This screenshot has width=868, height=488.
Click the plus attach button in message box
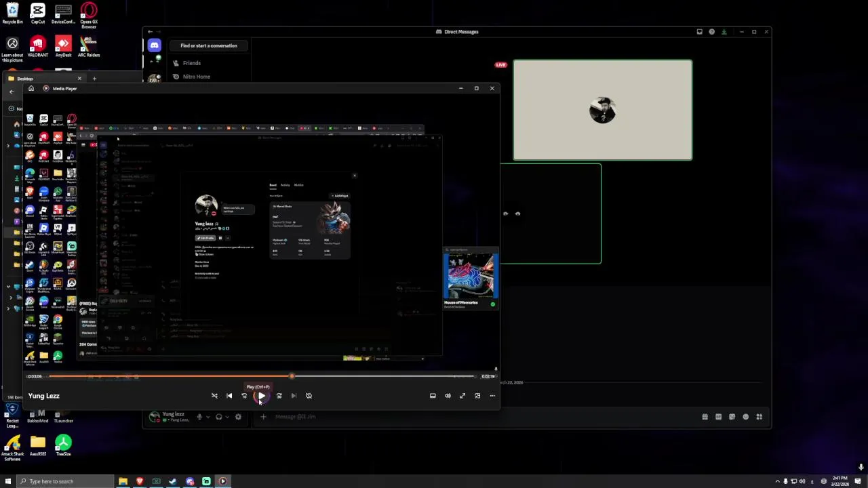point(263,417)
